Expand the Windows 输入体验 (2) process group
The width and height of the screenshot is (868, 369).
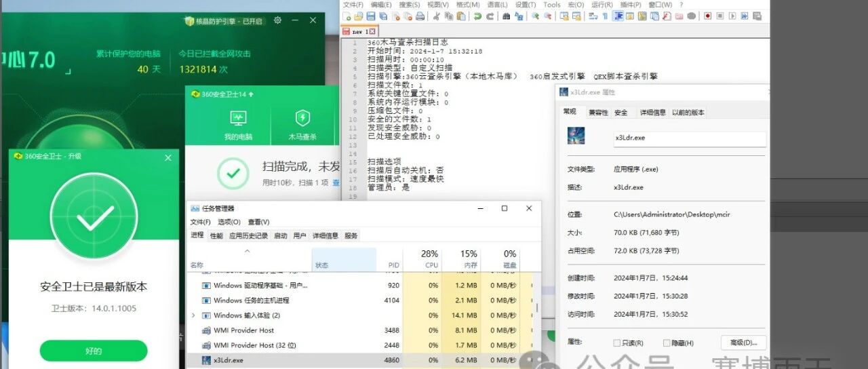(x=194, y=315)
